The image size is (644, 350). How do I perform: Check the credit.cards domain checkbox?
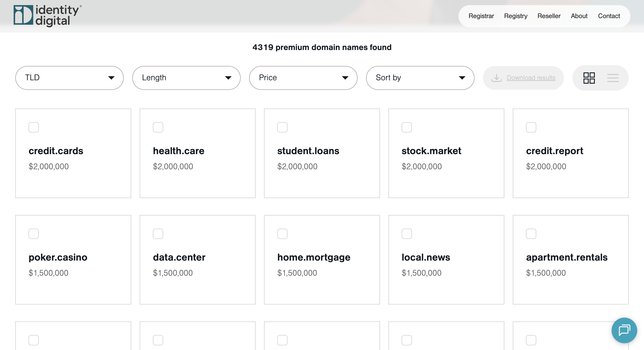click(x=33, y=127)
